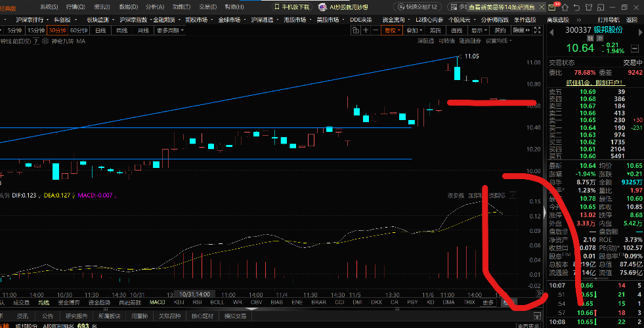This screenshot has width=644, height=328.
Task: Open the 交易(E) menu
Action: (208, 7)
